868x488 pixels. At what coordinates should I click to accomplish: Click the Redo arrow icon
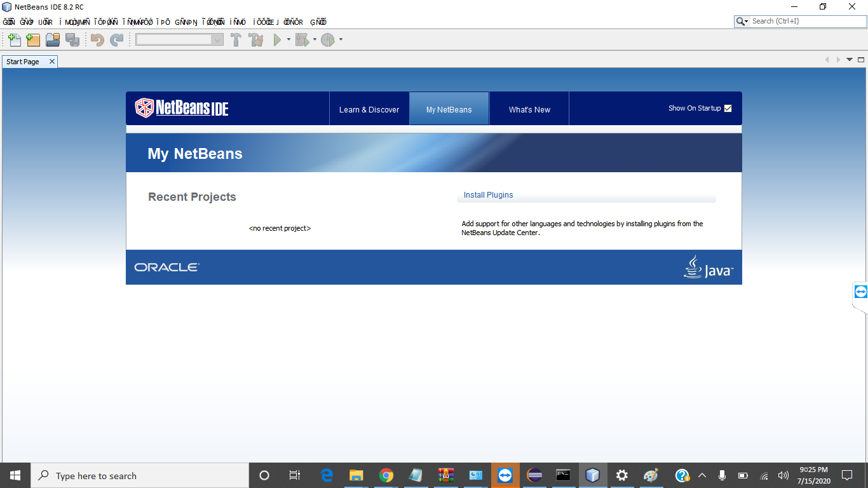[x=117, y=40]
